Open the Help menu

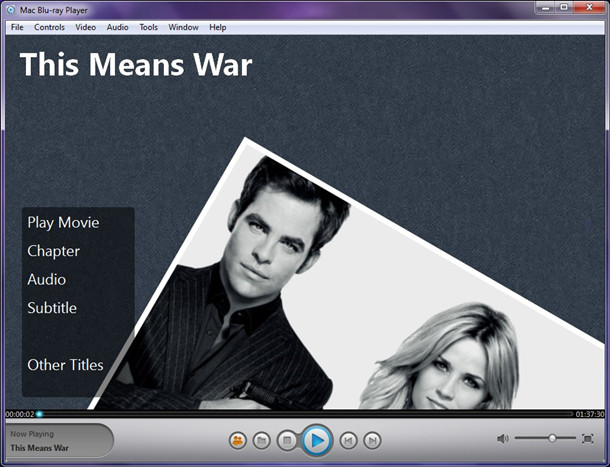tap(218, 27)
